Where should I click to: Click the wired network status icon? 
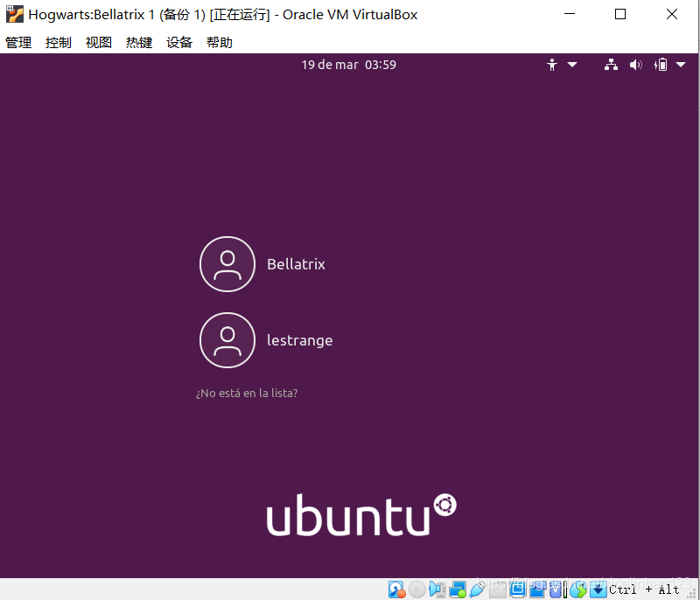click(611, 65)
